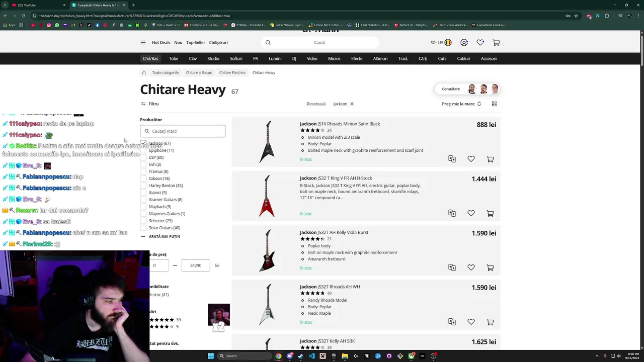The width and height of the screenshot is (644, 362).
Task: Add JS32T AH Kelly Viola Burst to cart
Action: [490, 267]
